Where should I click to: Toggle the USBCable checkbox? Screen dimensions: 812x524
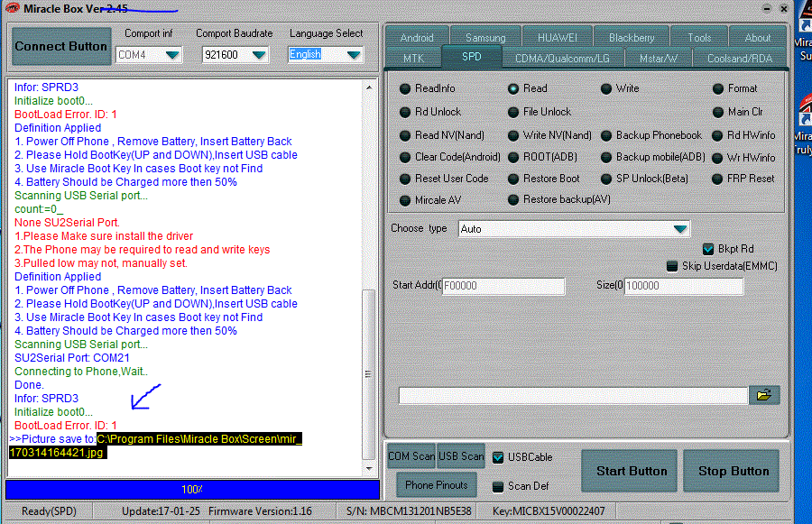(x=498, y=457)
